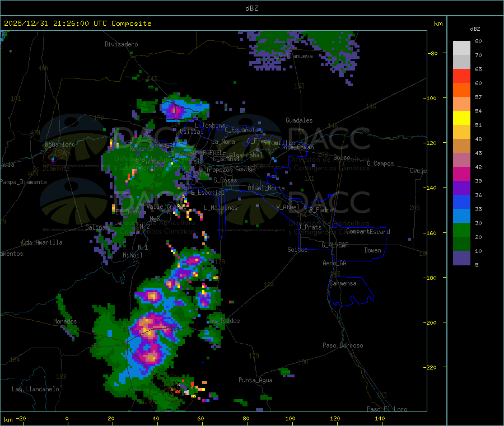
Task: Click the red 60-65 dBZ legend swatch
Action: click(x=461, y=76)
